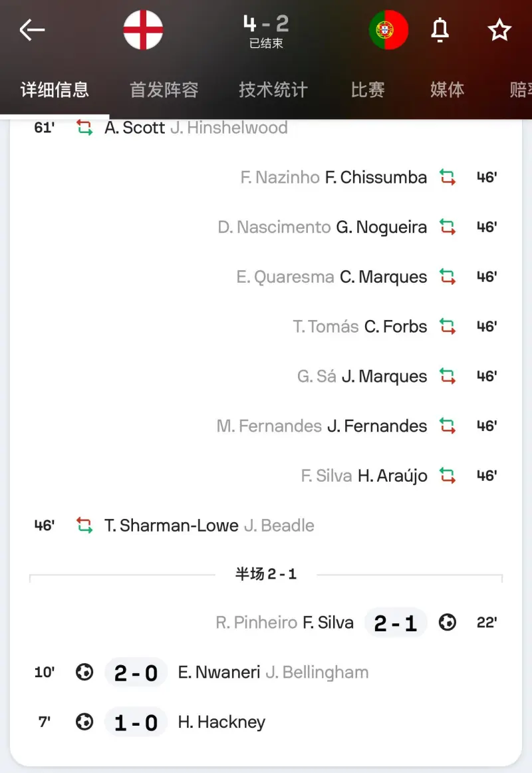The width and height of the screenshot is (532, 773).
Task: Tap the substitution icon for A. Scott
Action: [84, 128]
